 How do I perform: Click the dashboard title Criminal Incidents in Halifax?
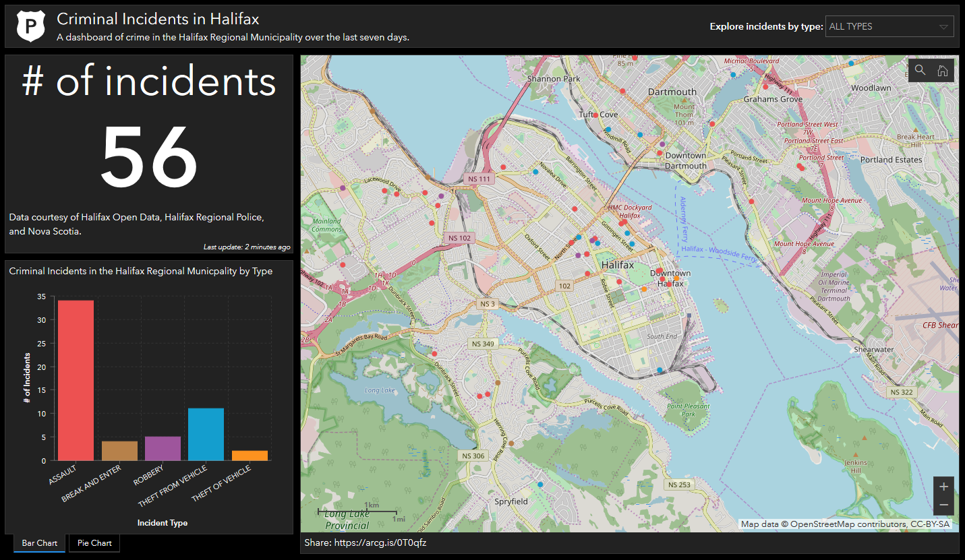(x=157, y=19)
